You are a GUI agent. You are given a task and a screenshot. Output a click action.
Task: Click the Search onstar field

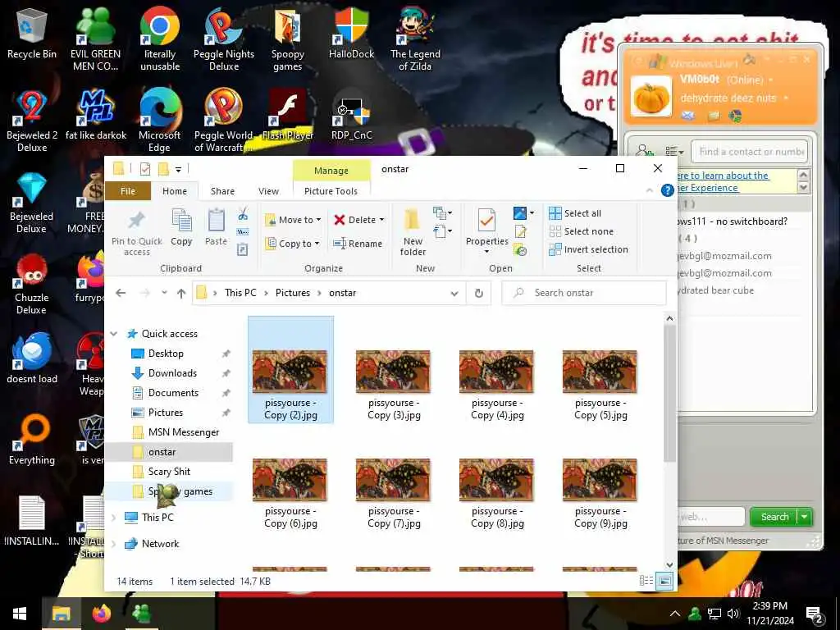(x=584, y=293)
